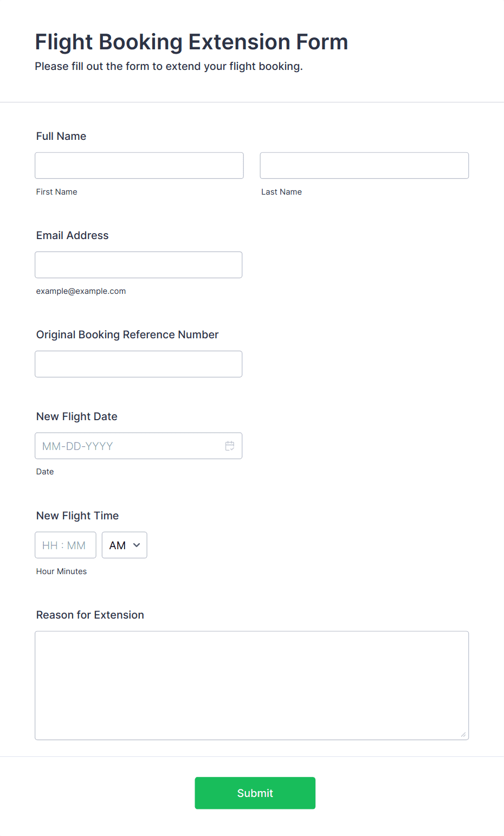The height and width of the screenshot is (836, 504).
Task: Click the Reason for Extension label
Action: coord(90,615)
